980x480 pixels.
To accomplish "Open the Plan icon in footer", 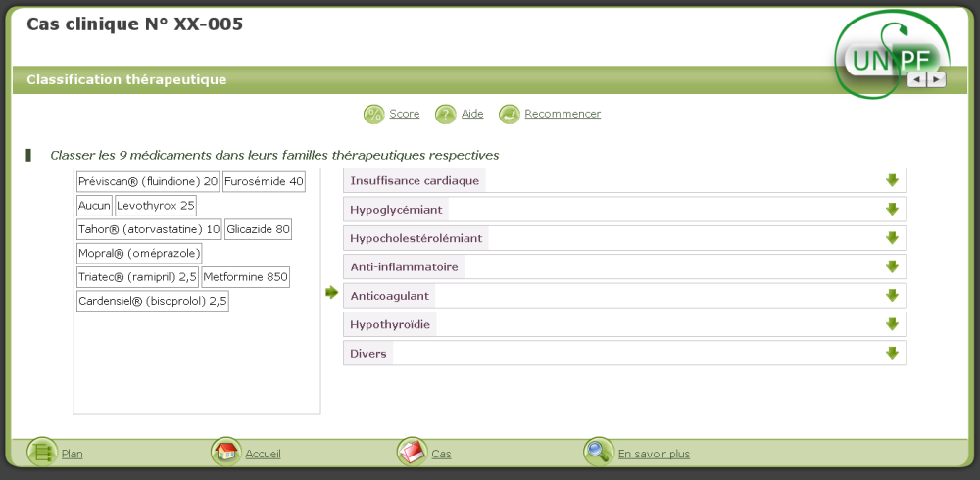I will point(42,453).
